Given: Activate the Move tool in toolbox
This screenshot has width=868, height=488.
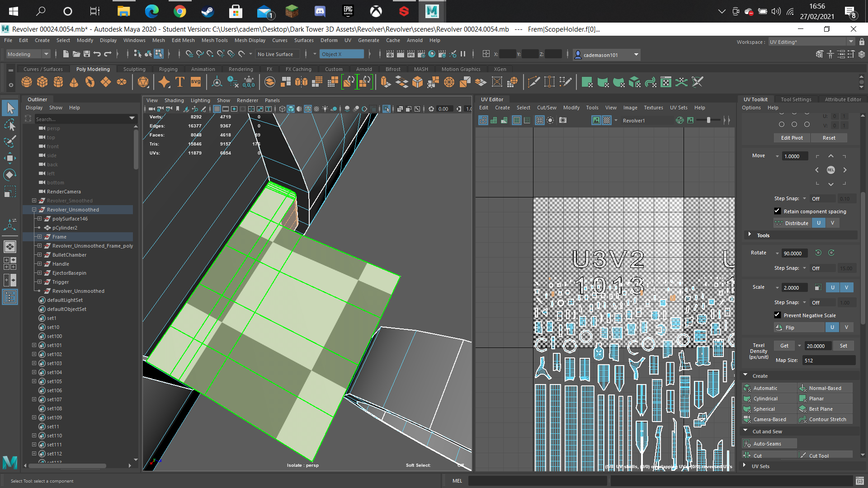Looking at the screenshot, I should coord(10,158).
